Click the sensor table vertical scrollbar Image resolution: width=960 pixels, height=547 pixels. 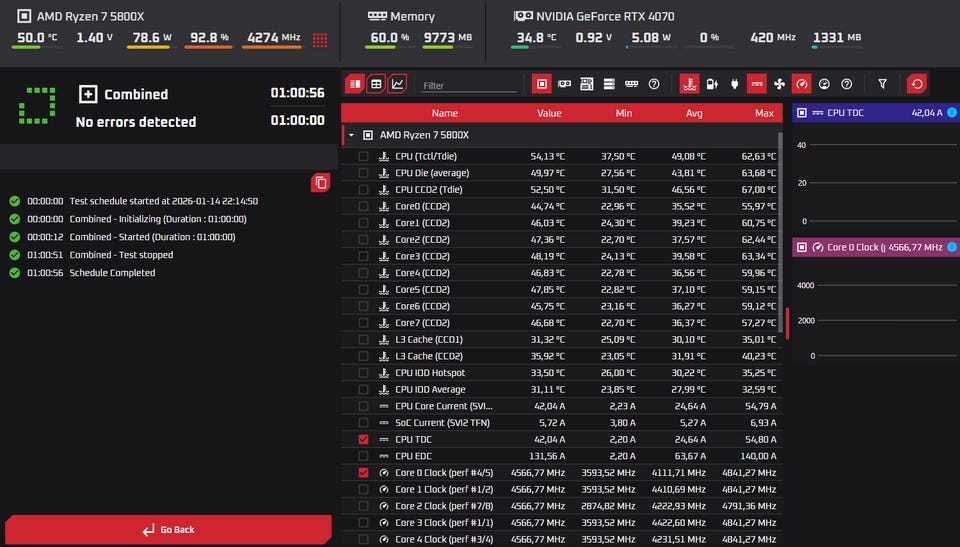(x=780, y=233)
